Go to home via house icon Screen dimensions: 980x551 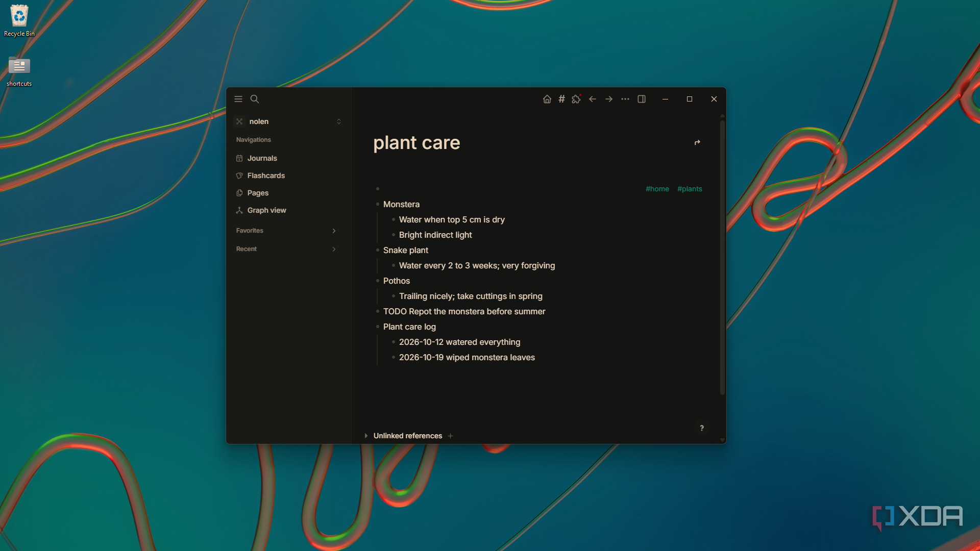pos(547,99)
